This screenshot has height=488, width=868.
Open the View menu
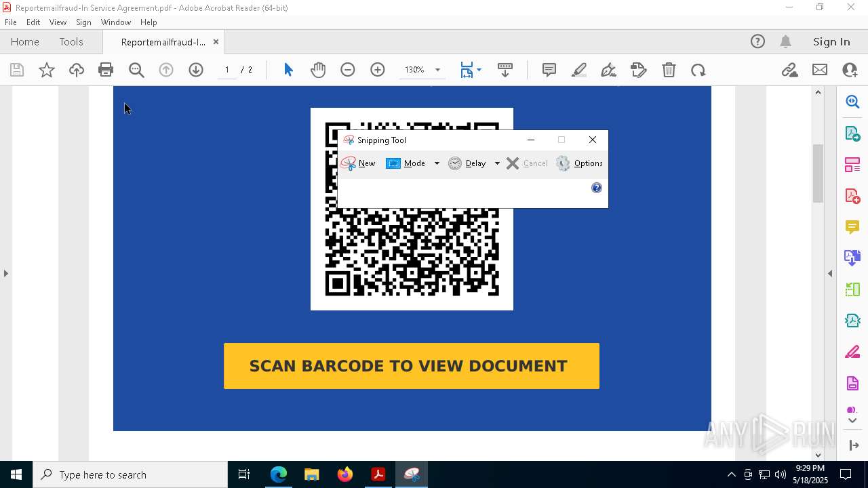(58, 22)
